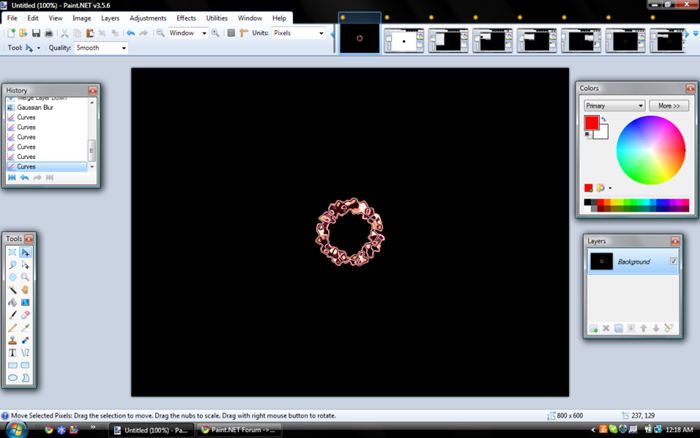Select the Freeform Shape tool

(25, 378)
